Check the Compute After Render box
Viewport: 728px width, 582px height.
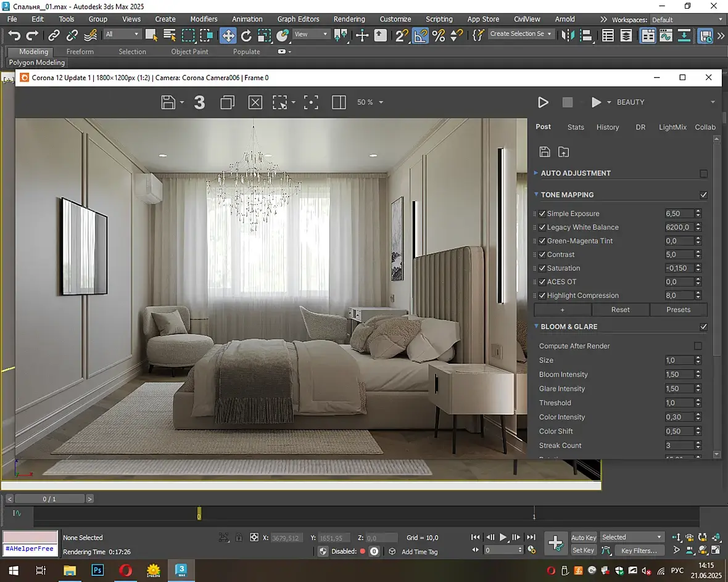698,346
